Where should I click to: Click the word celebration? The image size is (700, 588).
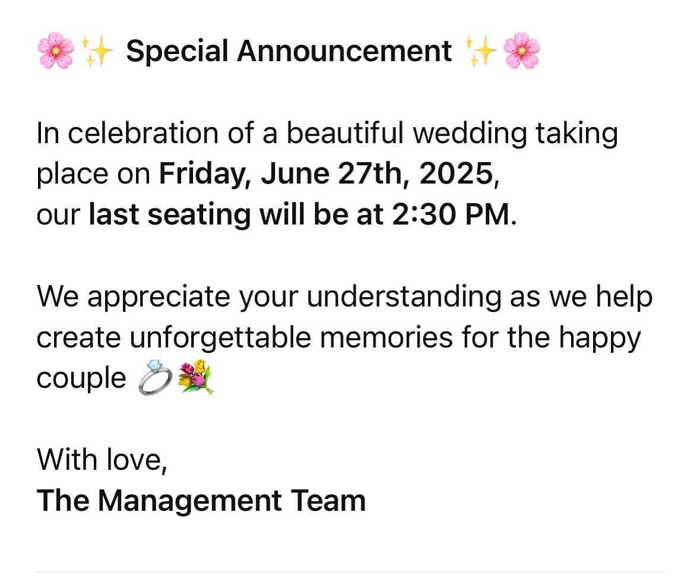[x=143, y=133]
